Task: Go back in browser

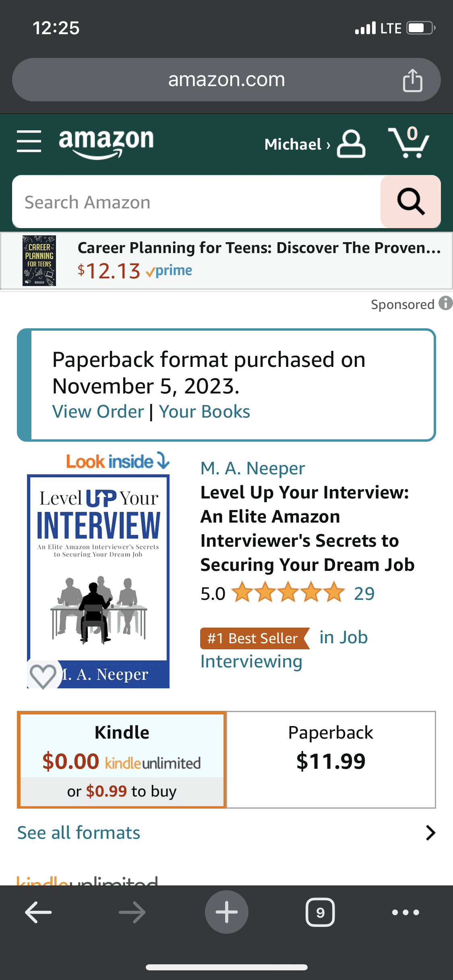Action: click(38, 912)
